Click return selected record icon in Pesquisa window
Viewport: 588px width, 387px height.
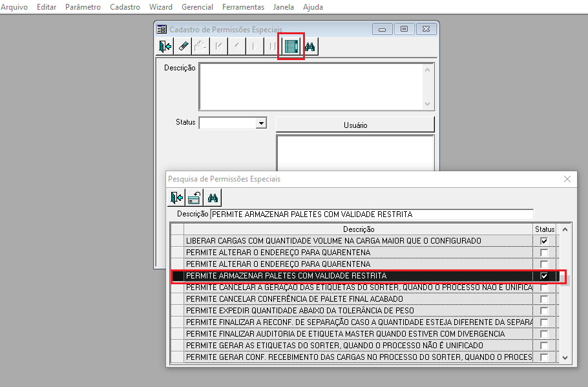coord(194,198)
